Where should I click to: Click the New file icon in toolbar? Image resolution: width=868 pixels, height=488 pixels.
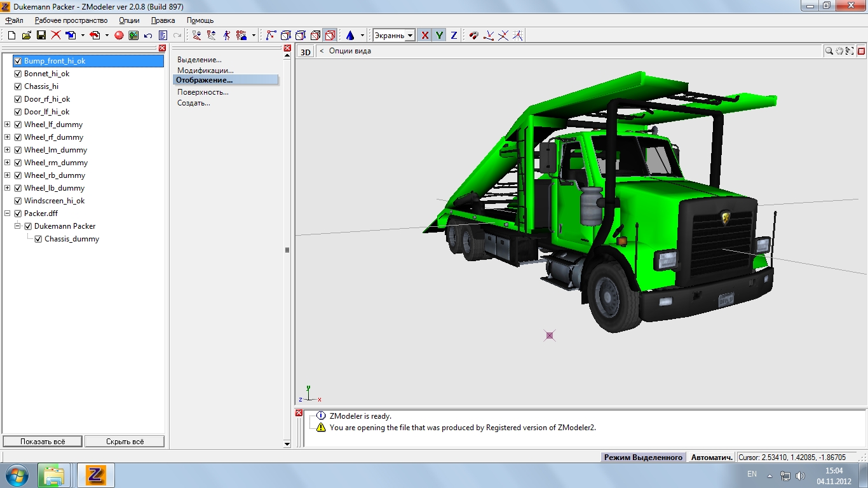[x=11, y=36]
